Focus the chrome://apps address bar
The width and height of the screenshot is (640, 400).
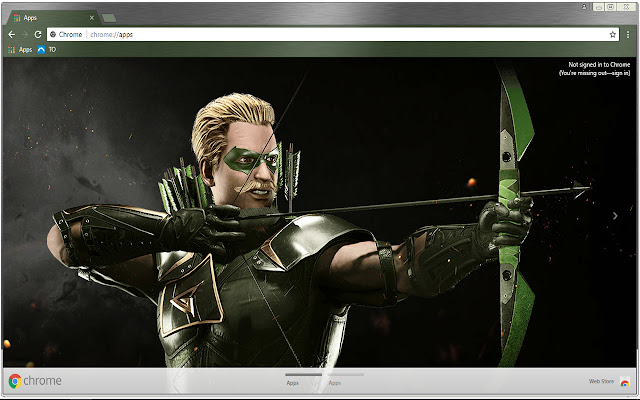[333, 35]
